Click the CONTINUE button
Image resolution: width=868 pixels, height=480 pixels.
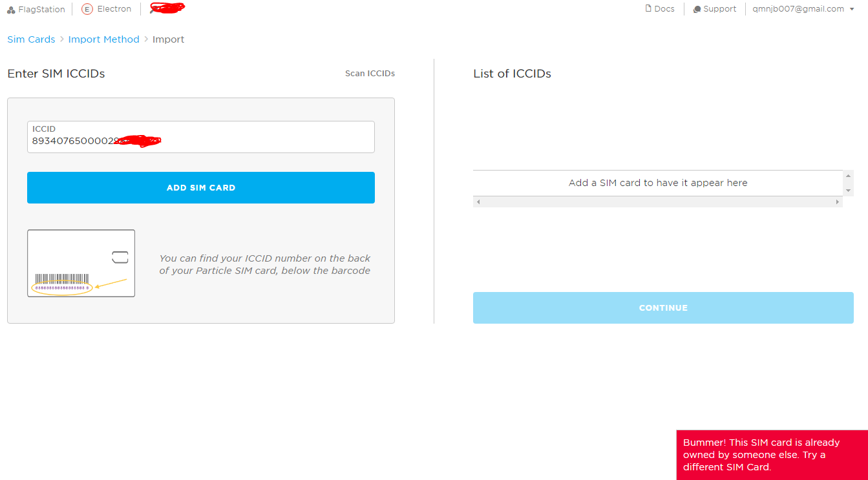[663, 308]
